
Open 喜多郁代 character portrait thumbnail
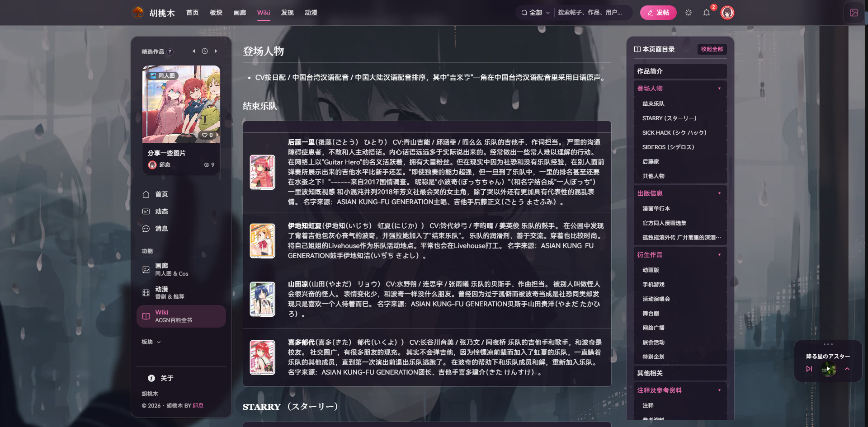263,357
